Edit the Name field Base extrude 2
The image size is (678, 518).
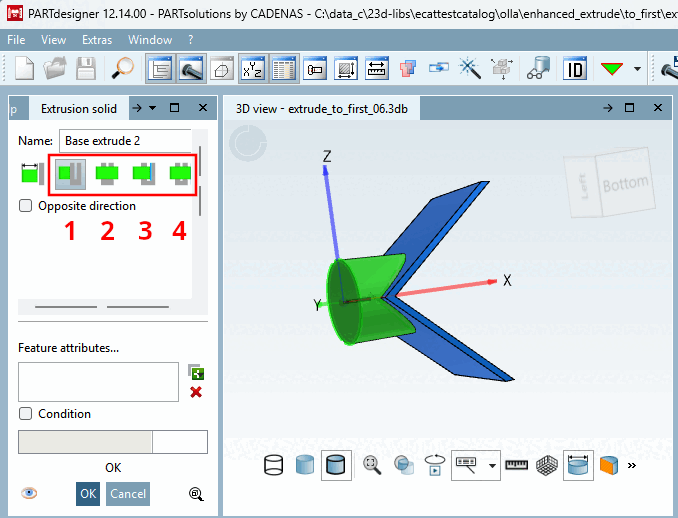pyautogui.click(x=125, y=141)
